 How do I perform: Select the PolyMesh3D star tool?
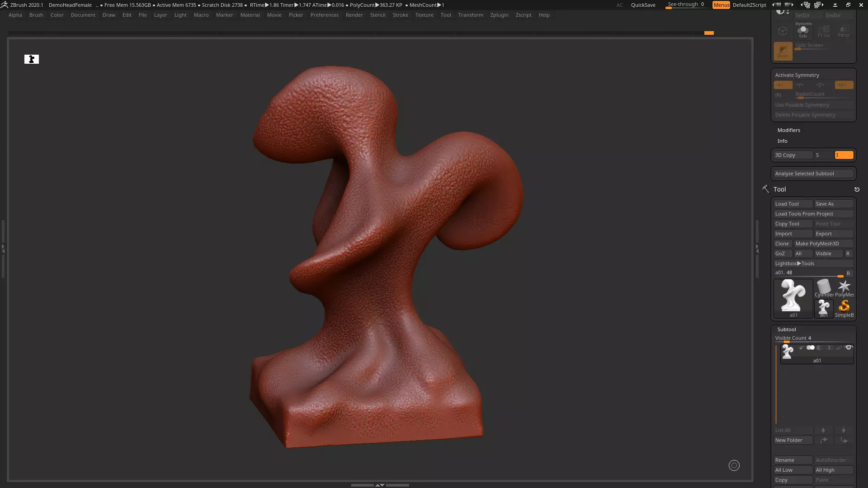(x=844, y=288)
